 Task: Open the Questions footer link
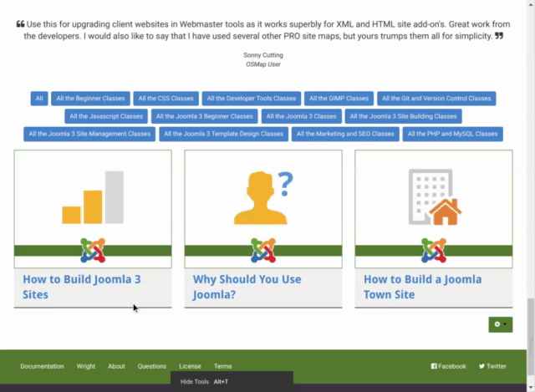(x=152, y=366)
